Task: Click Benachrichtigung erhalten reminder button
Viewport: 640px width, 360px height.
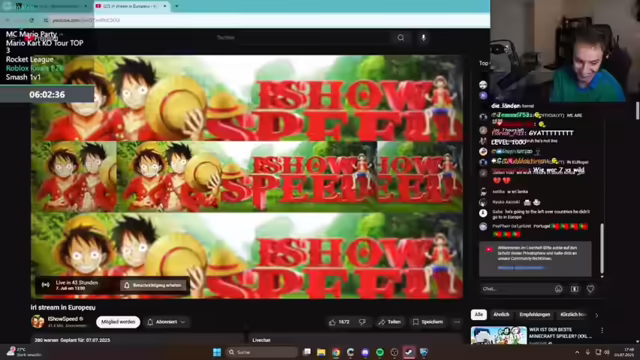Action: click(153, 285)
